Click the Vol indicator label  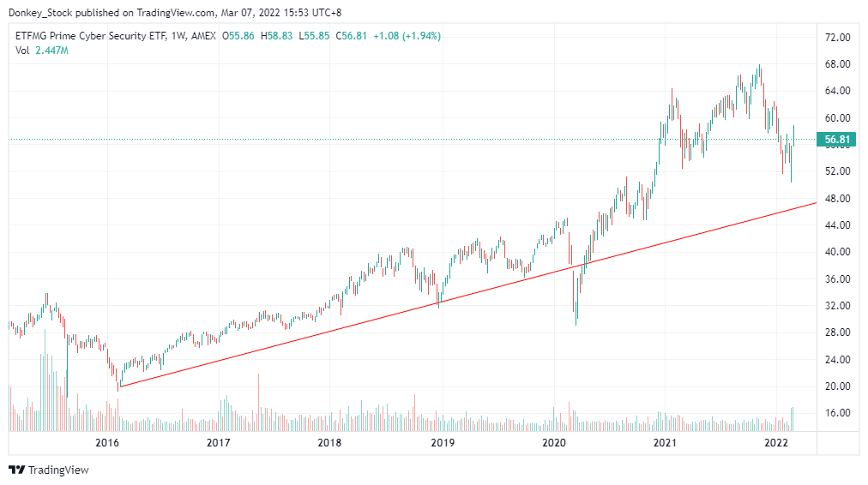coord(23,51)
